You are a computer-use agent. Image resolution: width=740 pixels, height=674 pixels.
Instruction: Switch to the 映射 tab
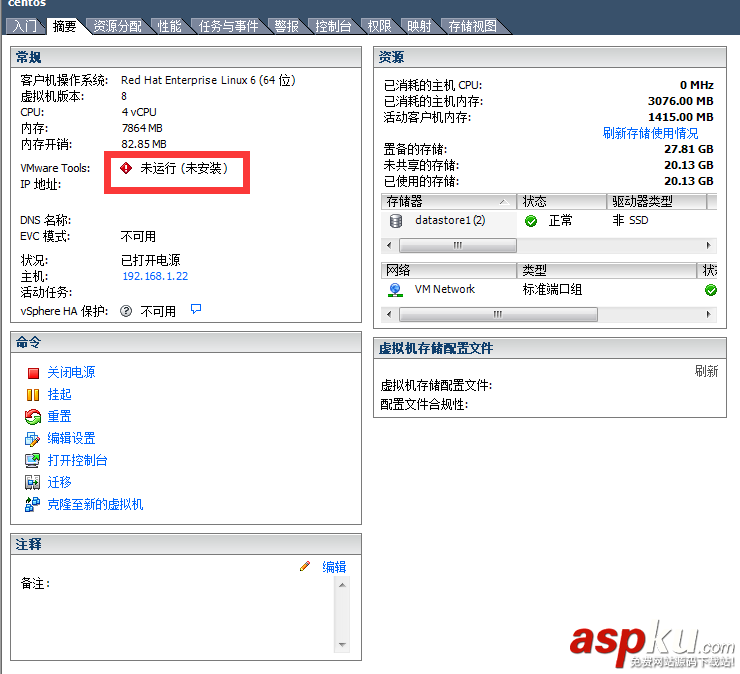419,26
